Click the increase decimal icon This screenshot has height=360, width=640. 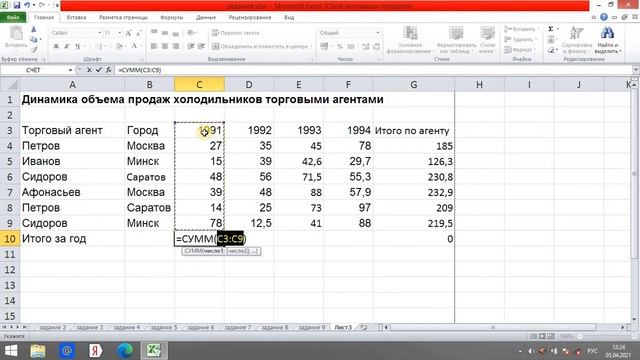tap(366, 47)
